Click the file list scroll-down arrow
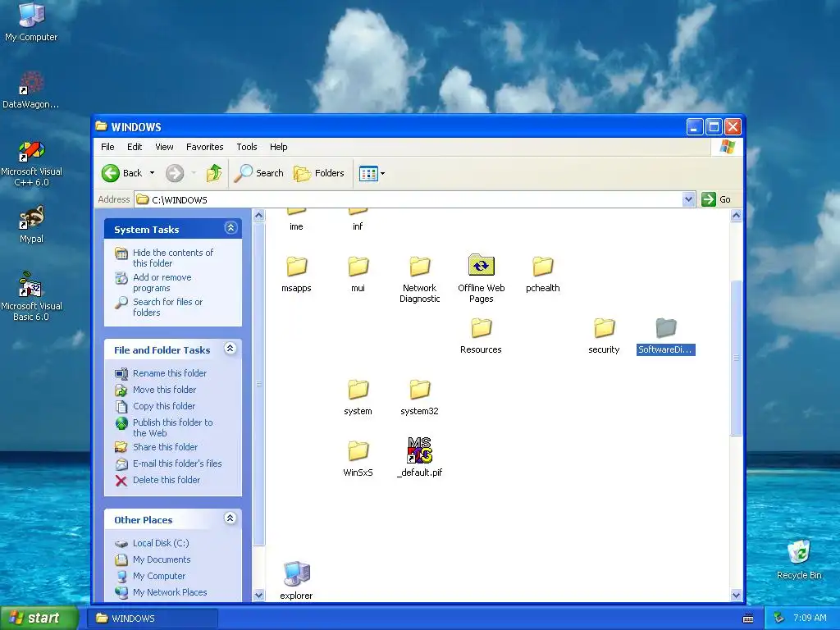This screenshot has width=840, height=630. (736, 596)
